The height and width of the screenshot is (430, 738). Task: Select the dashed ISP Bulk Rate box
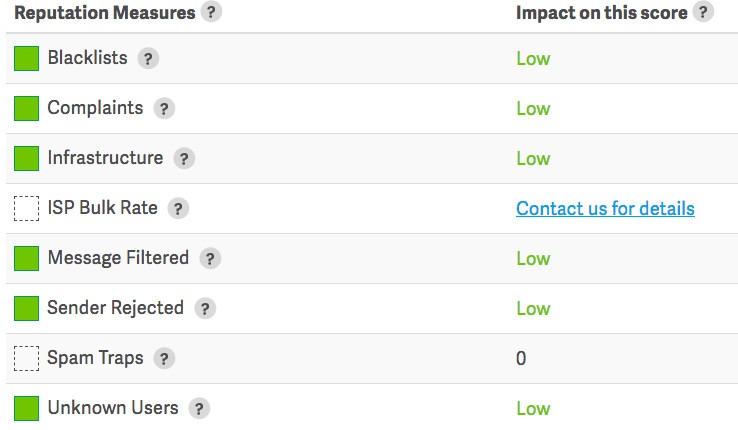26,208
